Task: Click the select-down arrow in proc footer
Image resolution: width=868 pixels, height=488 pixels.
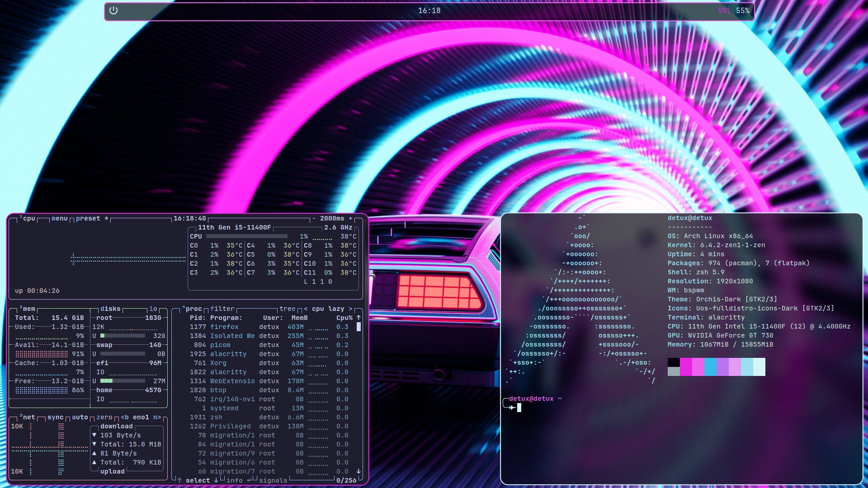Action: (216, 480)
